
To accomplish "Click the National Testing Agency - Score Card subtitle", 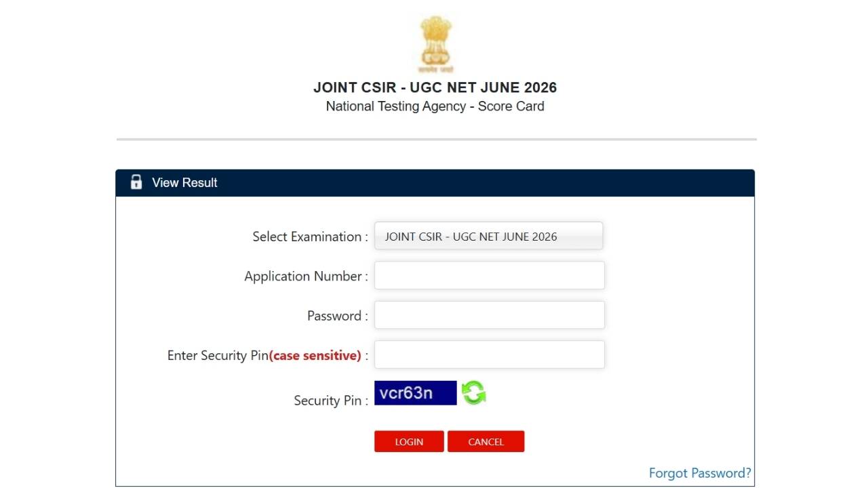I will pyautogui.click(x=435, y=106).
